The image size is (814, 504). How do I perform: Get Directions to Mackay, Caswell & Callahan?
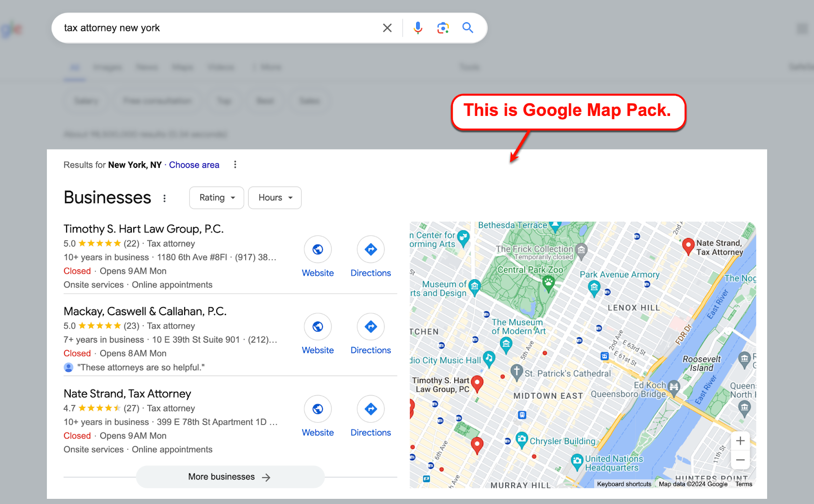tap(370, 327)
